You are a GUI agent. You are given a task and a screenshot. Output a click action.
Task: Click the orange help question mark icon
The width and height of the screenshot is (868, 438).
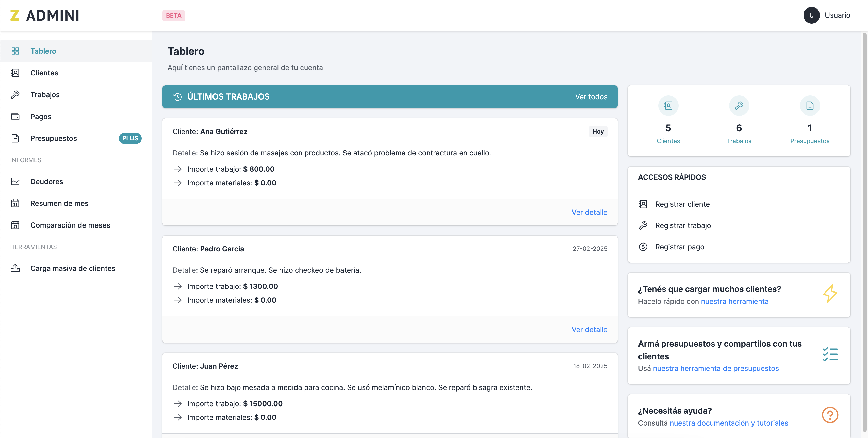click(830, 415)
